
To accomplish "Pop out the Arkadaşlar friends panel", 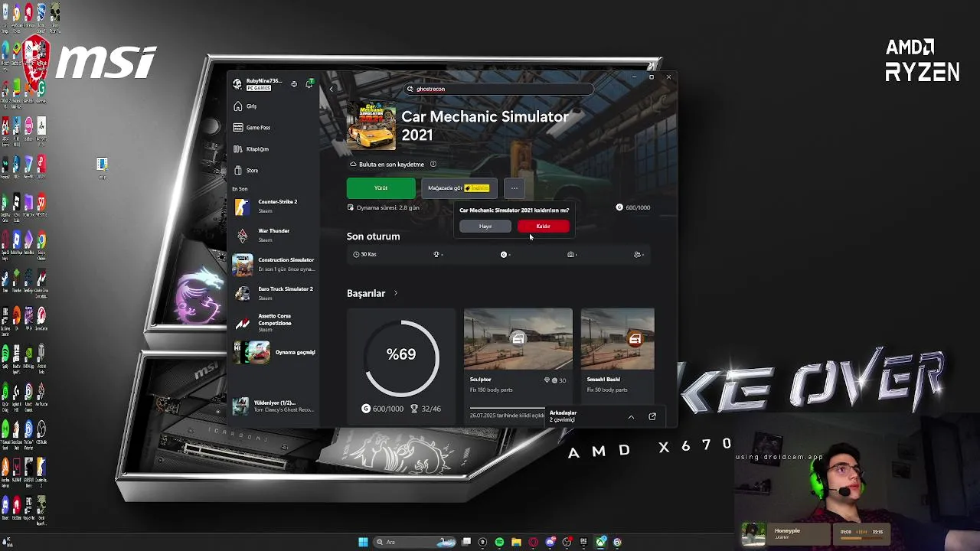I will 652,416.
